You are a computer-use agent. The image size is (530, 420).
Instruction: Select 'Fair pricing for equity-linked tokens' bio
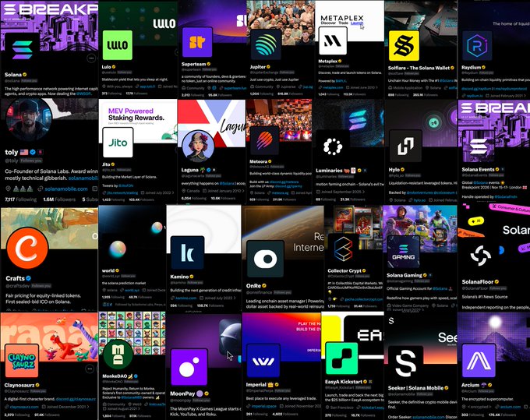coord(44,298)
